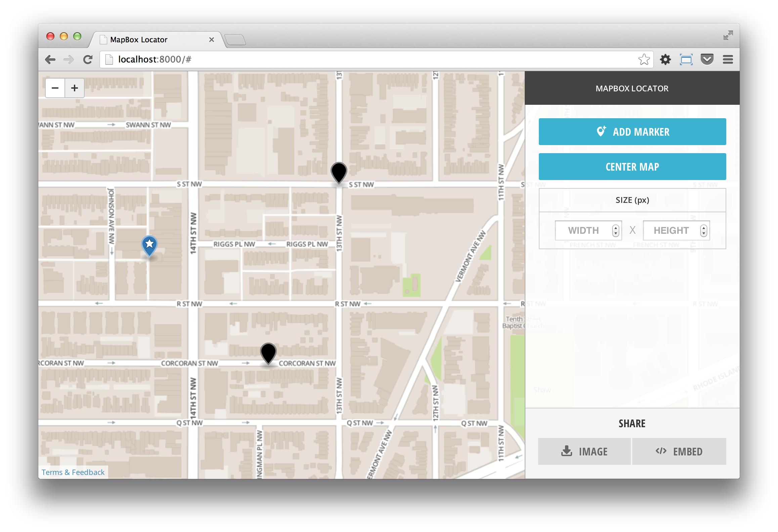The height and width of the screenshot is (532, 778).
Task: Click into the Width input field
Action: 583,230
